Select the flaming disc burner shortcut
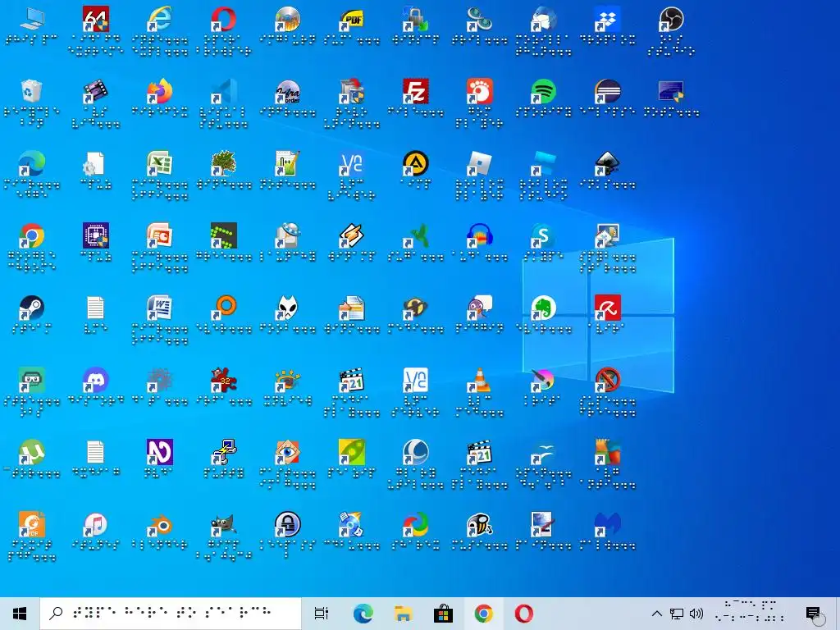Image resolution: width=840 pixels, height=630 pixels. point(288,20)
